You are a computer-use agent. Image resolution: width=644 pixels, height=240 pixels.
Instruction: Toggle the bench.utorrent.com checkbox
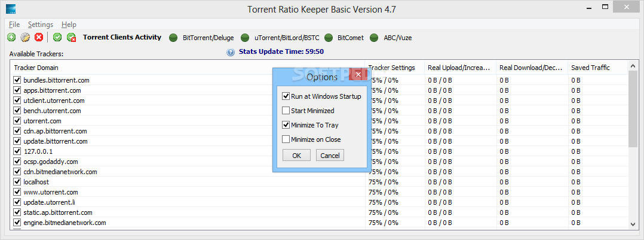click(17, 110)
